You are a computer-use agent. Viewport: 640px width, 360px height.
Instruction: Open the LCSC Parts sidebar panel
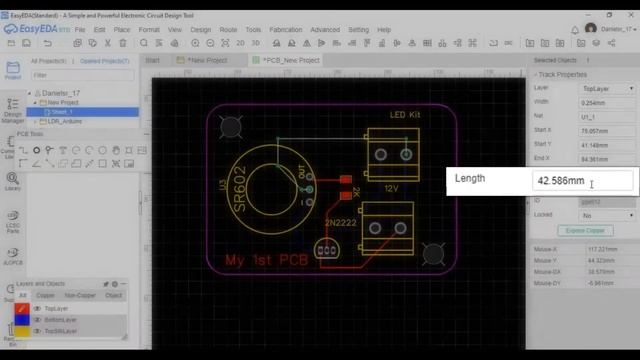click(13, 222)
